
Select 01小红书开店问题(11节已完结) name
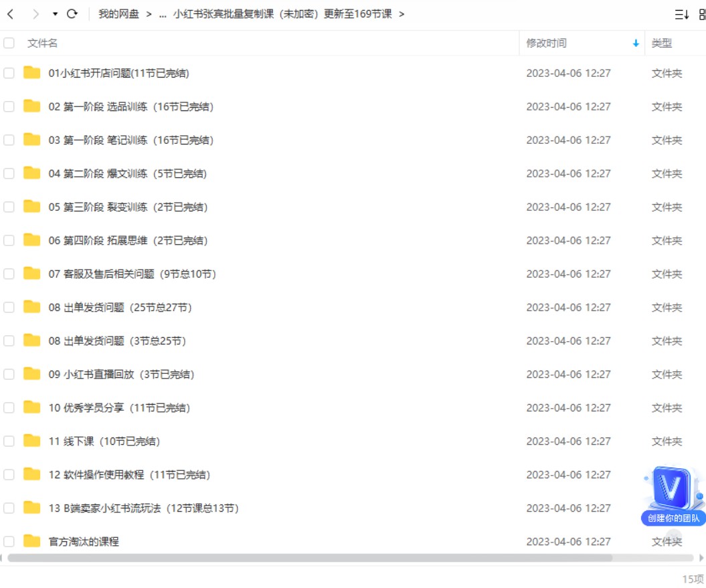119,73
